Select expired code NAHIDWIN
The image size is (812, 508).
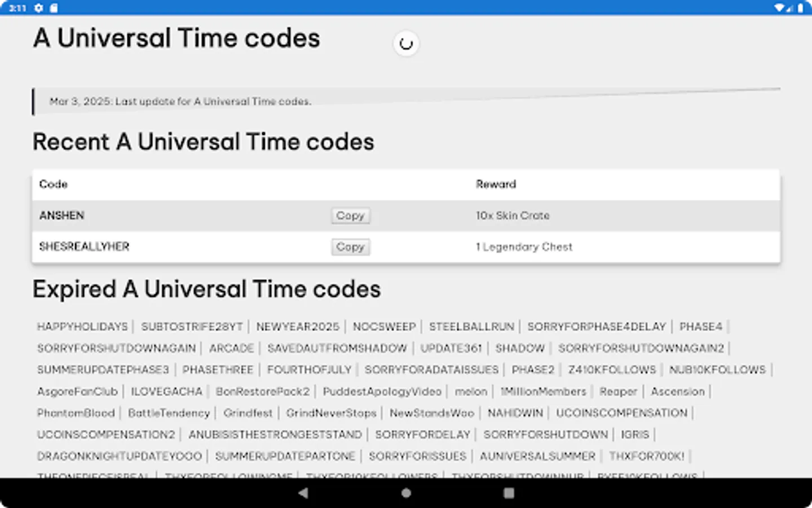515,413
